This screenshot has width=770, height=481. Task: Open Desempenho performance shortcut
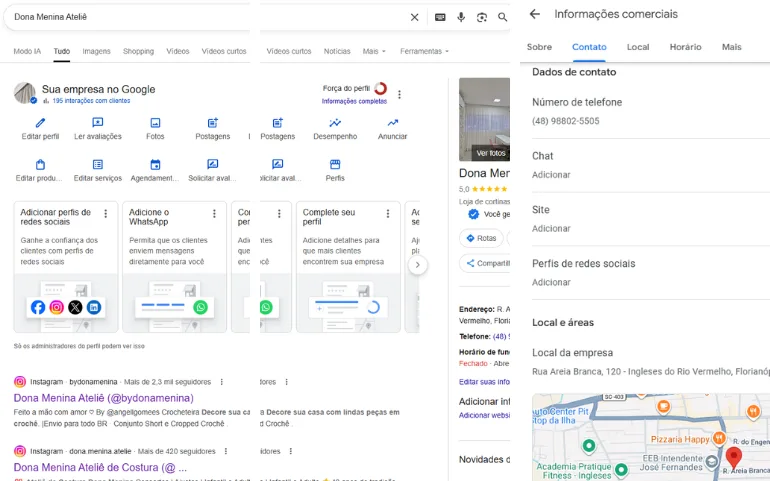coord(335,129)
